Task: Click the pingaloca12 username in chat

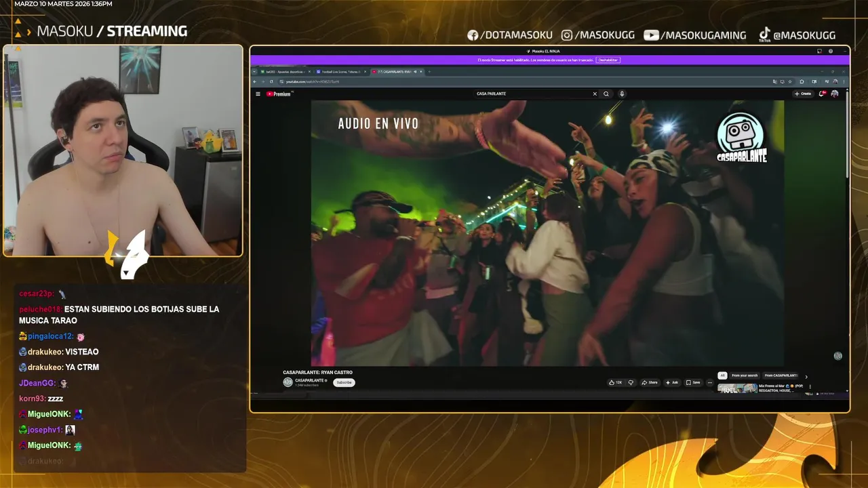Action: 50,336
